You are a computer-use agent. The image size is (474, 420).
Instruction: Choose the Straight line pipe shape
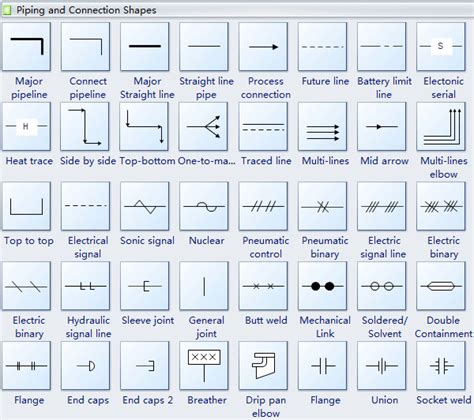click(204, 46)
